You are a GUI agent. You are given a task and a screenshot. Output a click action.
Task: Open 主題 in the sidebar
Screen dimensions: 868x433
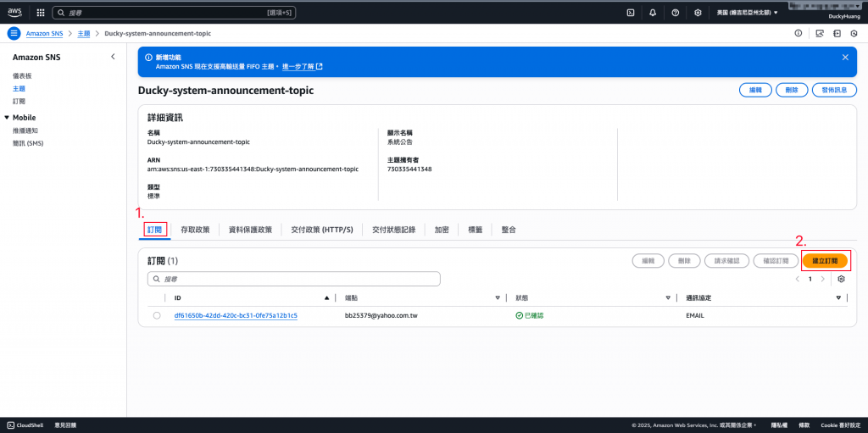[x=19, y=89]
